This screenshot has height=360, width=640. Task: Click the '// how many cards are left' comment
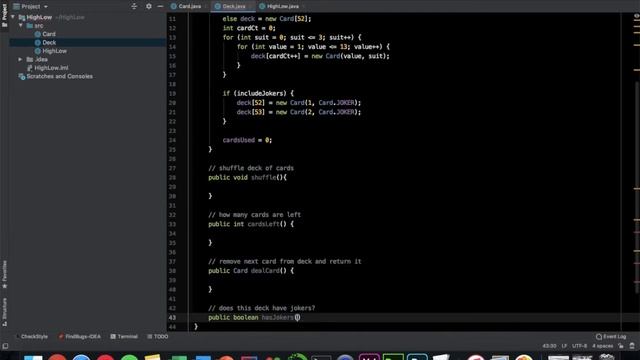coord(254,215)
